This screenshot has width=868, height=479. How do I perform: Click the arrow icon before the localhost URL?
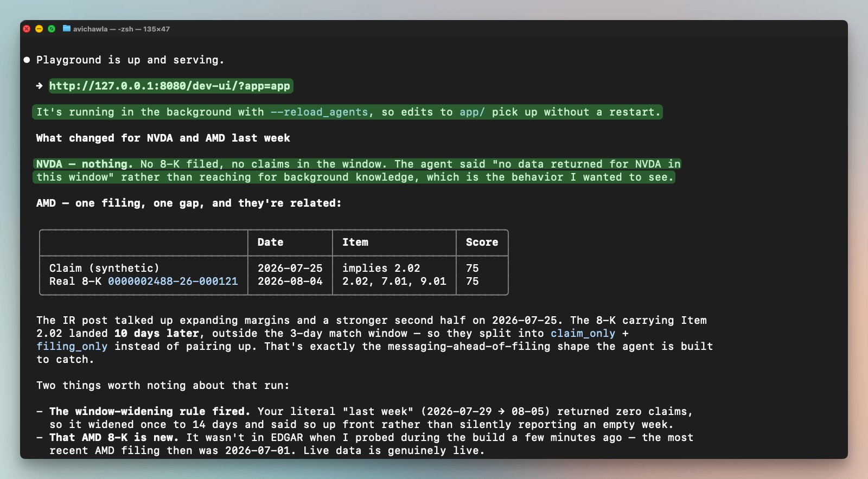click(x=40, y=86)
